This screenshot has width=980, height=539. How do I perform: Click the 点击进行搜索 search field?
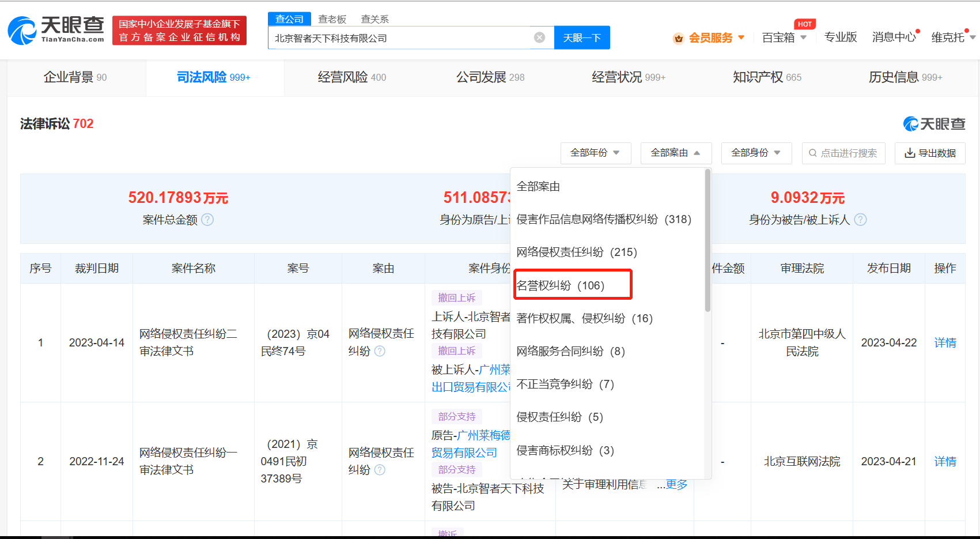pos(843,153)
